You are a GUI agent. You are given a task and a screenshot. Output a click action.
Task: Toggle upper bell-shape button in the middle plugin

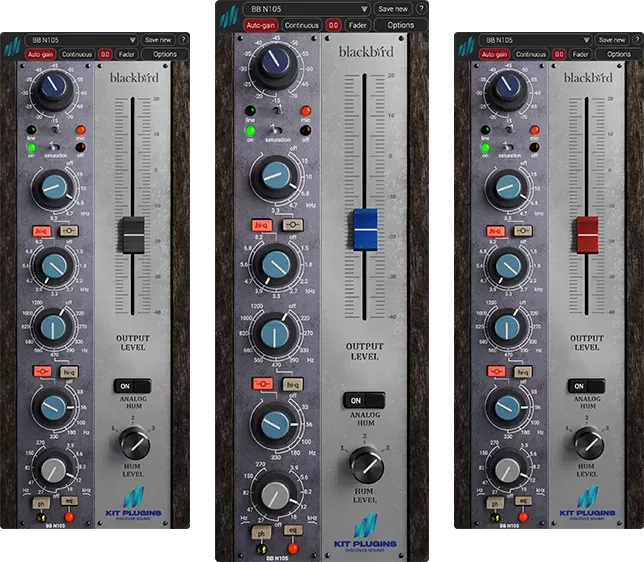tap(293, 225)
